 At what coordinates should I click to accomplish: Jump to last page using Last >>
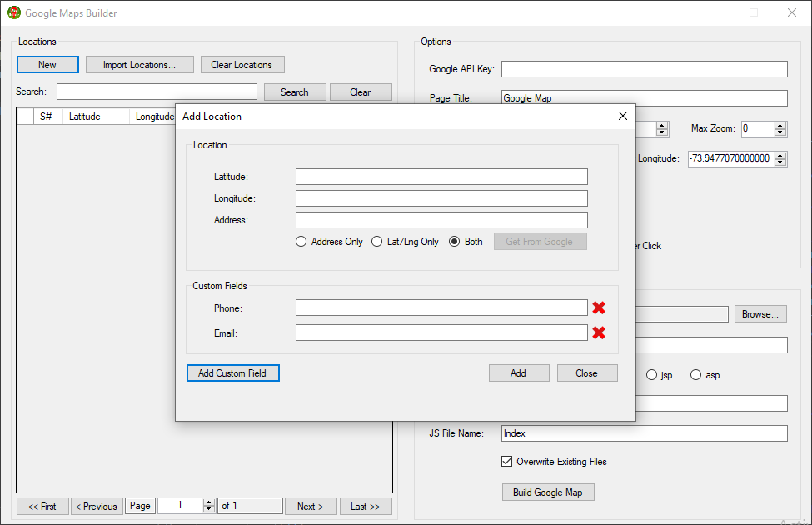[x=365, y=506]
